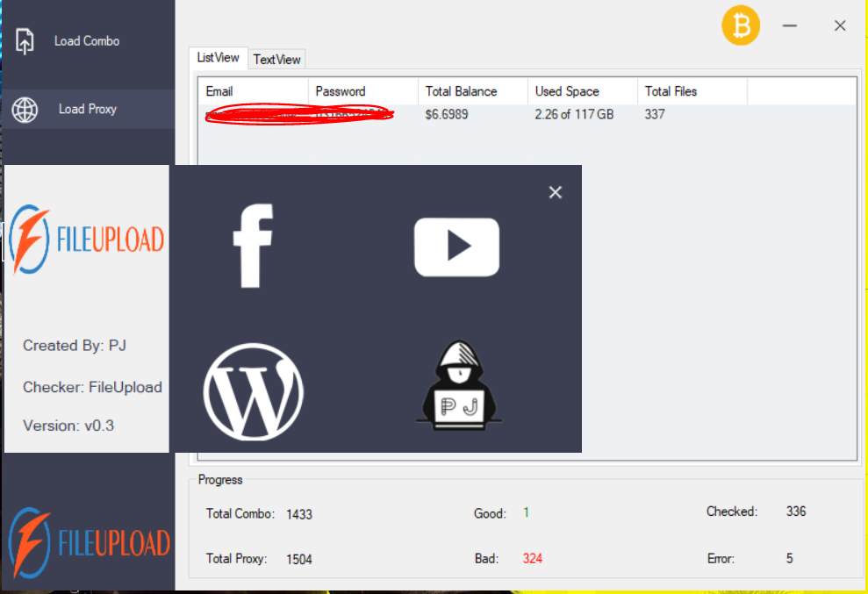Screen dimensions: 868x594
Task: Sort by the Password column header
Action: 362,91
